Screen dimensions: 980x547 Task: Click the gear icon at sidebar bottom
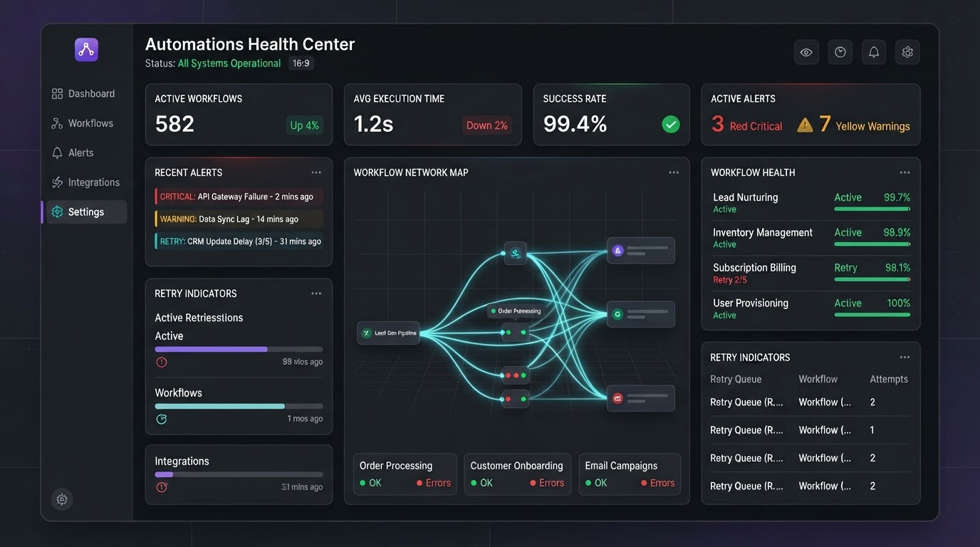point(62,499)
